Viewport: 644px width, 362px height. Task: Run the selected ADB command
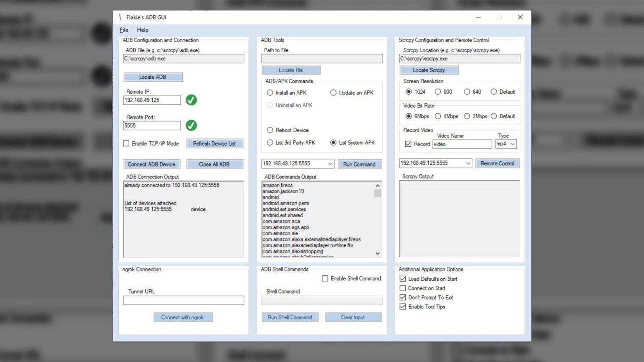[359, 164]
